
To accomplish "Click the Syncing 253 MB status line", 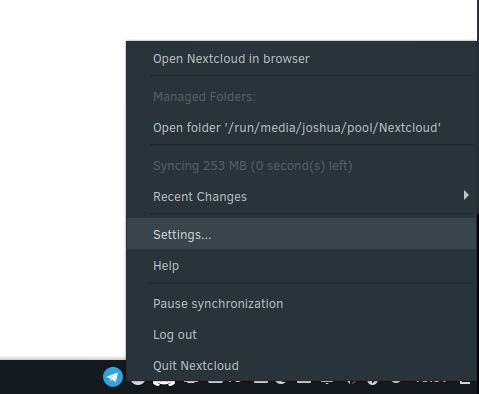I will [253, 166].
